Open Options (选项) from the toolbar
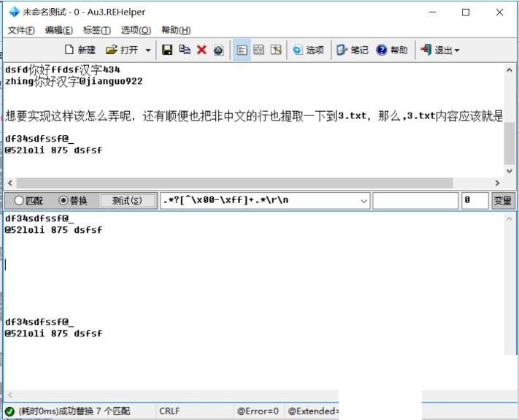The height and width of the screenshot is (420, 519). click(308, 50)
